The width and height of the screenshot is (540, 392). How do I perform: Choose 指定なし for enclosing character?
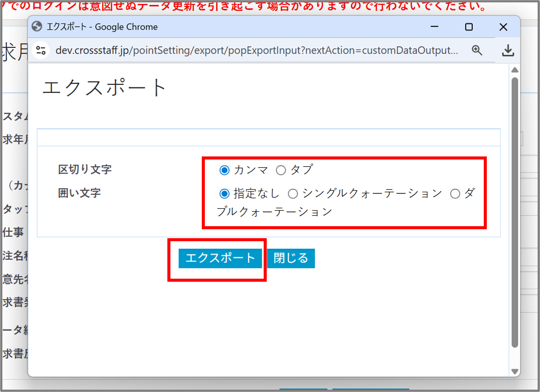click(x=224, y=193)
